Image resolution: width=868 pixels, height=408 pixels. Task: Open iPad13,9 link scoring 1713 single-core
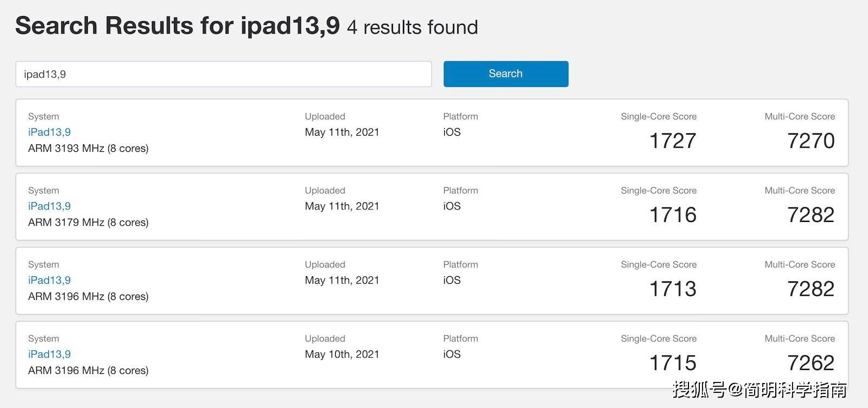(49, 280)
